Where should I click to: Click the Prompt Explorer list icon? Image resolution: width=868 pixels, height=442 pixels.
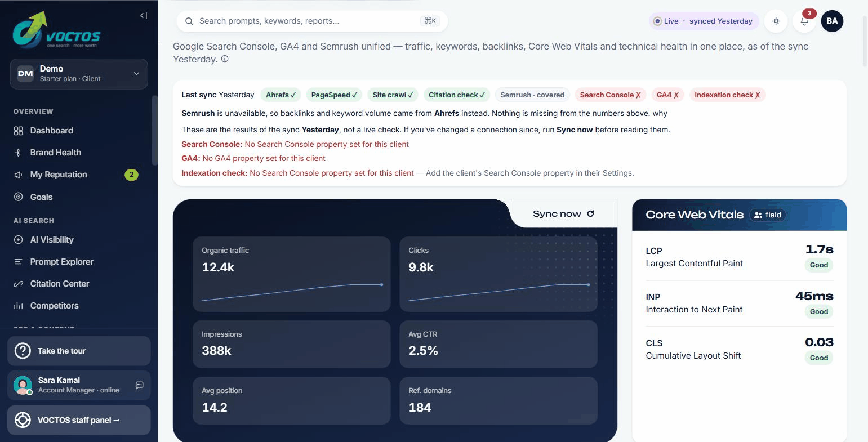pos(19,262)
